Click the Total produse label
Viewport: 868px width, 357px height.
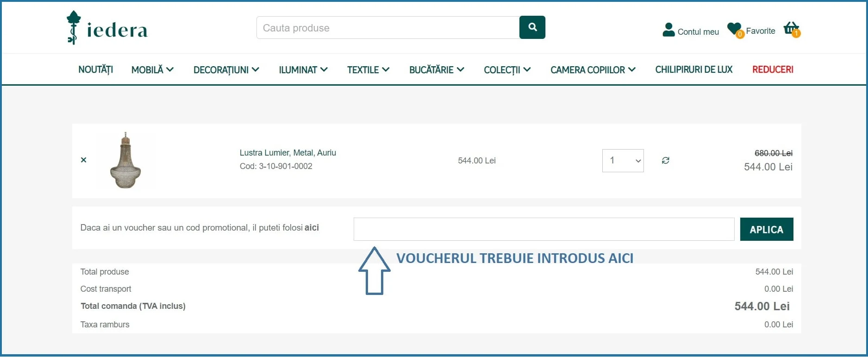(x=105, y=272)
